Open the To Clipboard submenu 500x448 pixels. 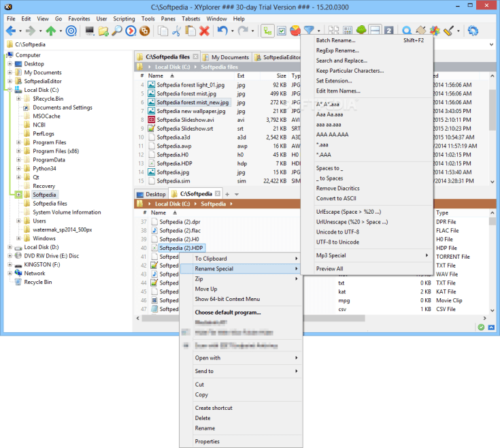(x=241, y=259)
